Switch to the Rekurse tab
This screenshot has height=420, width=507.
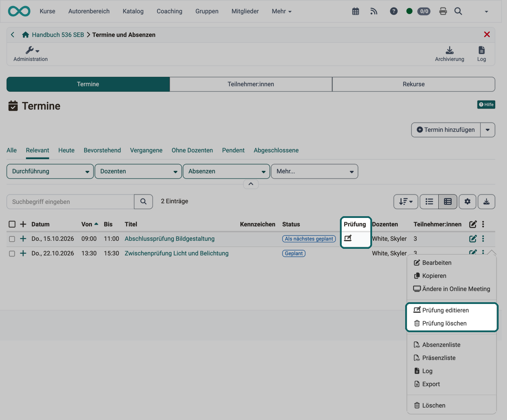pos(414,84)
